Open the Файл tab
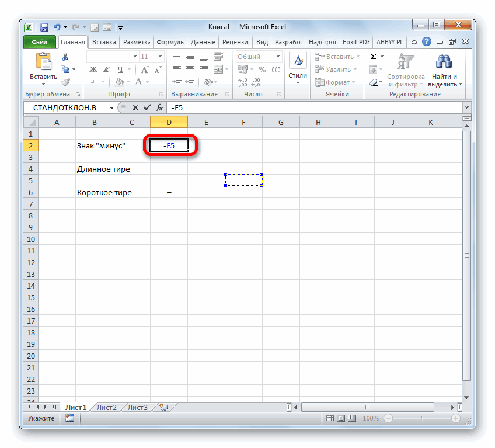The height and width of the screenshot is (448, 495). click(40, 42)
